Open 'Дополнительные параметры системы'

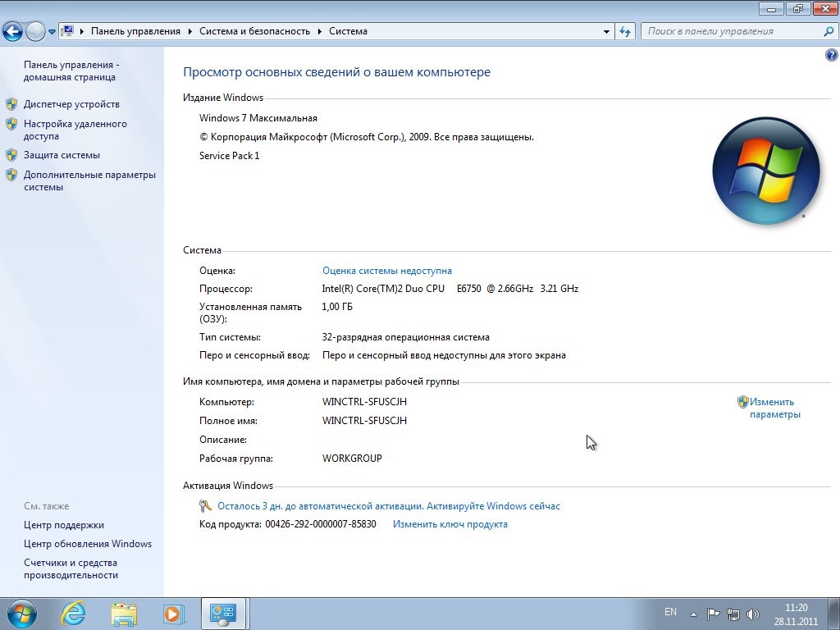89,180
